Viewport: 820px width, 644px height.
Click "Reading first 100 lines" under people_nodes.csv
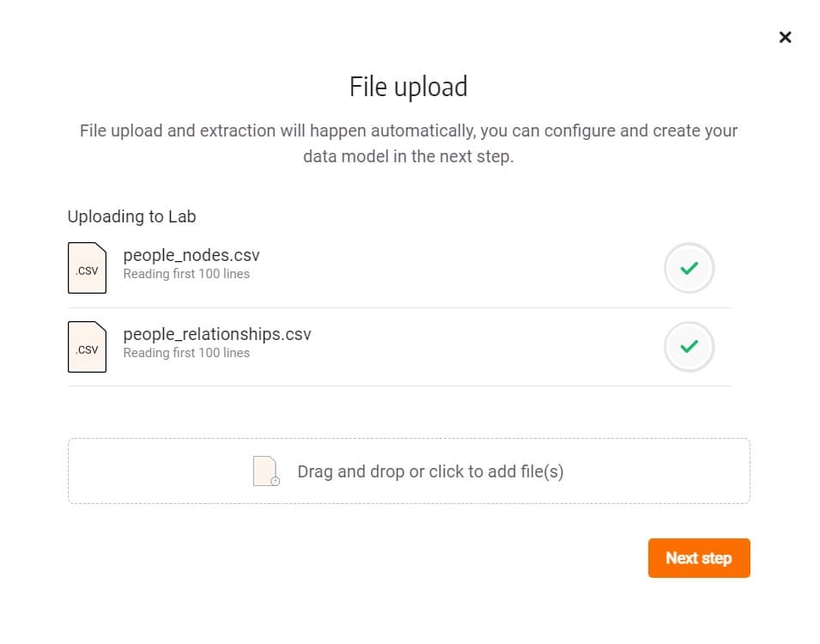pos(186,274)
